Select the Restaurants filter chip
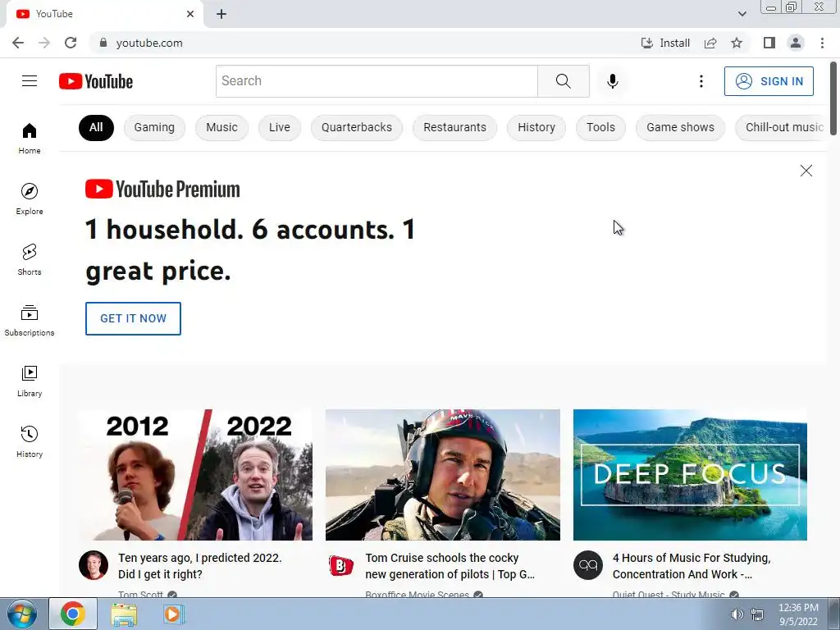 point(454,127)
